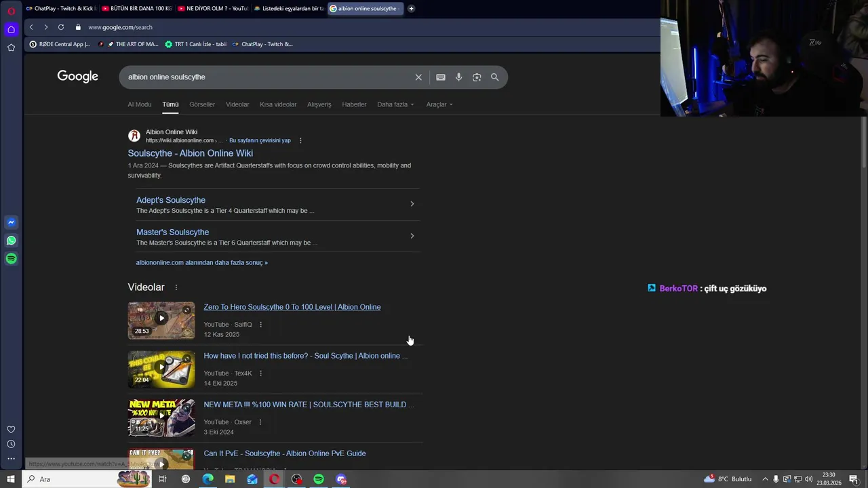Screen dimensions: 868x488
Task: Open TRT 1 Canlı İzle bookmark
Action: (x=196, y=44)
